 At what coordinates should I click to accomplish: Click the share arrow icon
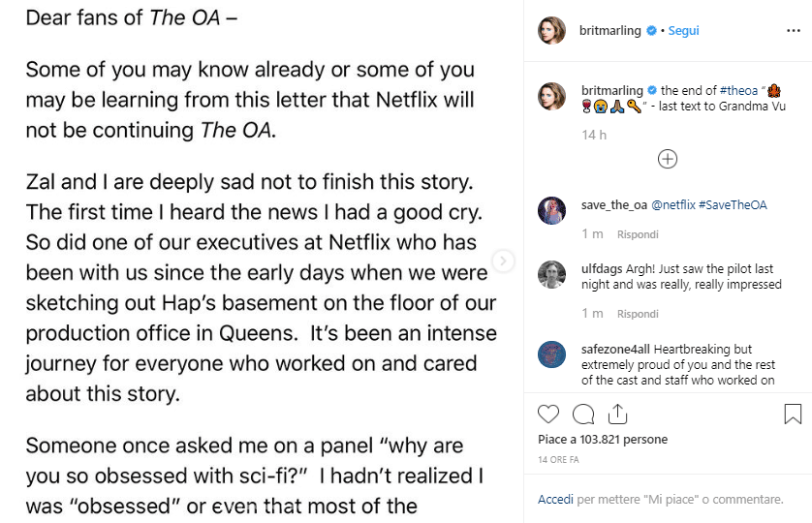click(x=616, y=415)
